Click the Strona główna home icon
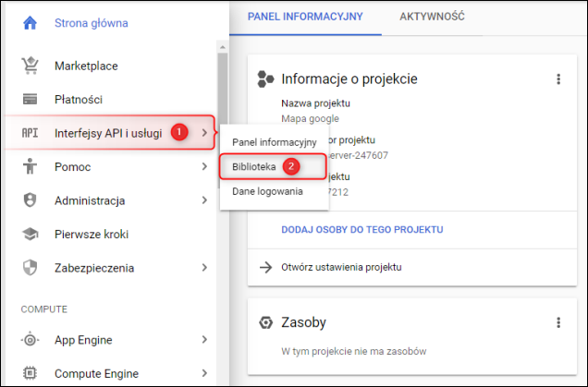The width and height of the screenshot is (588, 387). click(x=30, y=23)
